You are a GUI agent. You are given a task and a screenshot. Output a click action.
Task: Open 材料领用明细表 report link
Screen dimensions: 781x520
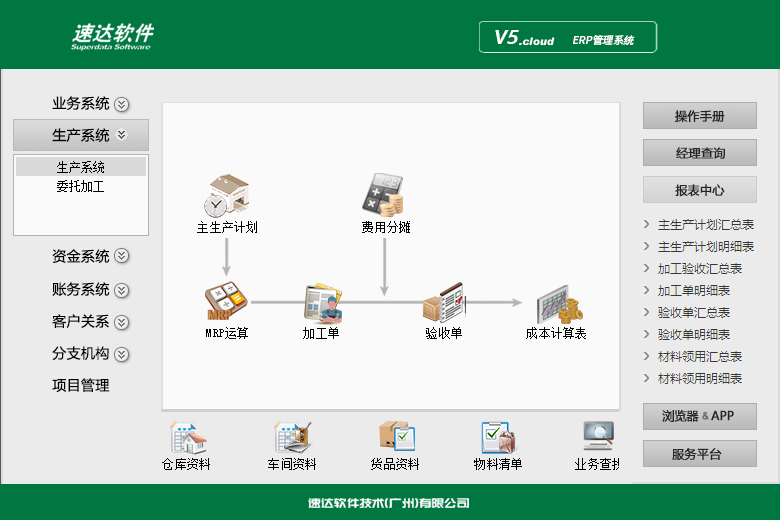pyautogui.click(x=700, y=378)
